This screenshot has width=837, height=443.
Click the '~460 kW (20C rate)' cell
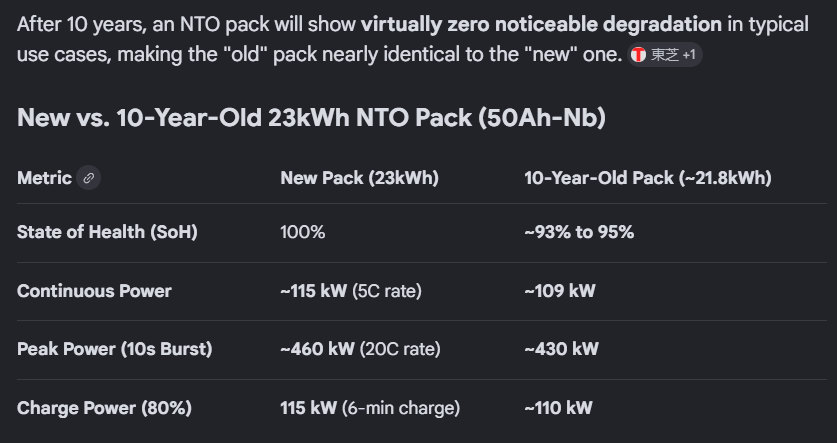pyautogui.click(x=360, y=349)
